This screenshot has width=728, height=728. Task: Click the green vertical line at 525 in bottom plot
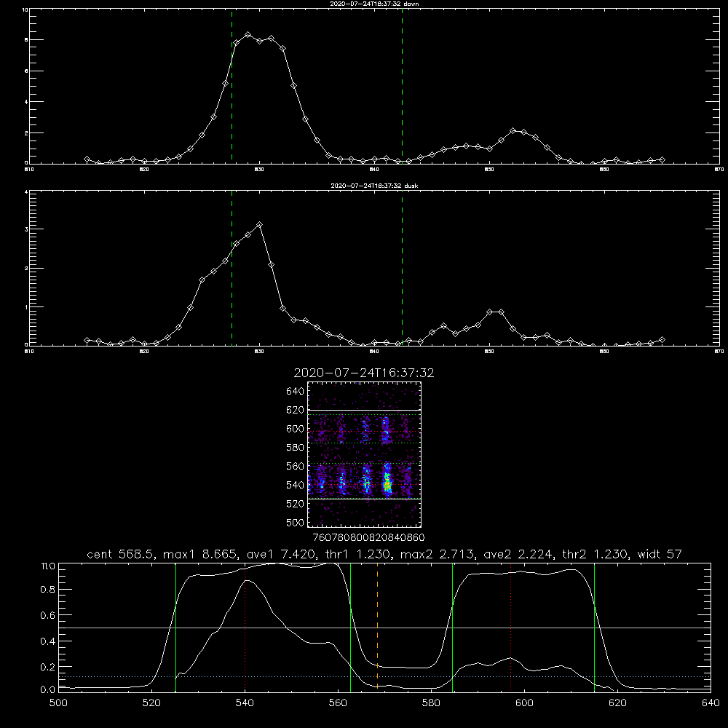coord(175,627)
